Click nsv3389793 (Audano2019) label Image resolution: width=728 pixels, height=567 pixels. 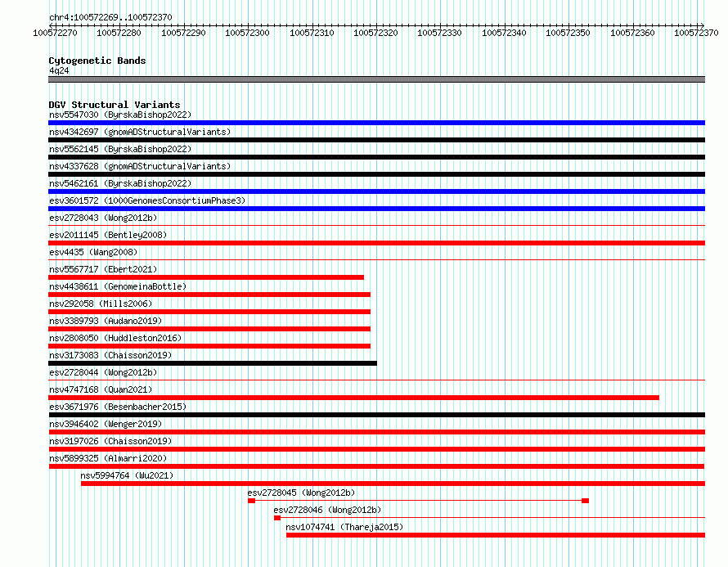tap(106, 321)
